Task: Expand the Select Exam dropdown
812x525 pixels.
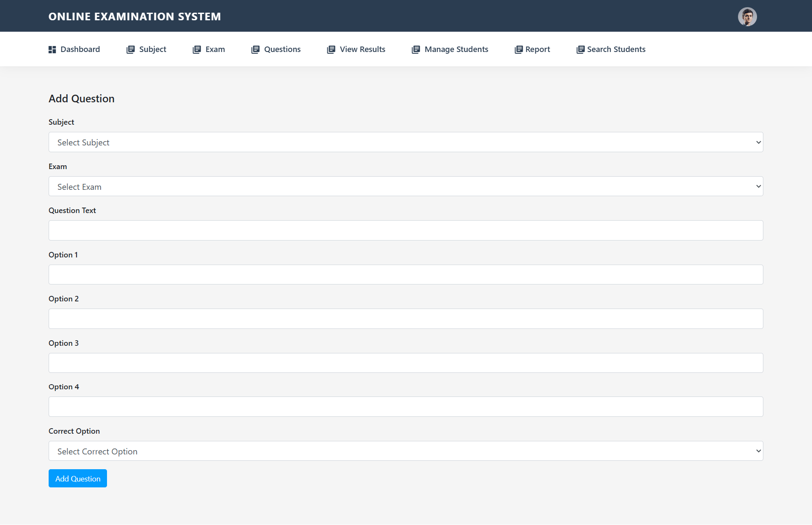Action: (406, 186)
